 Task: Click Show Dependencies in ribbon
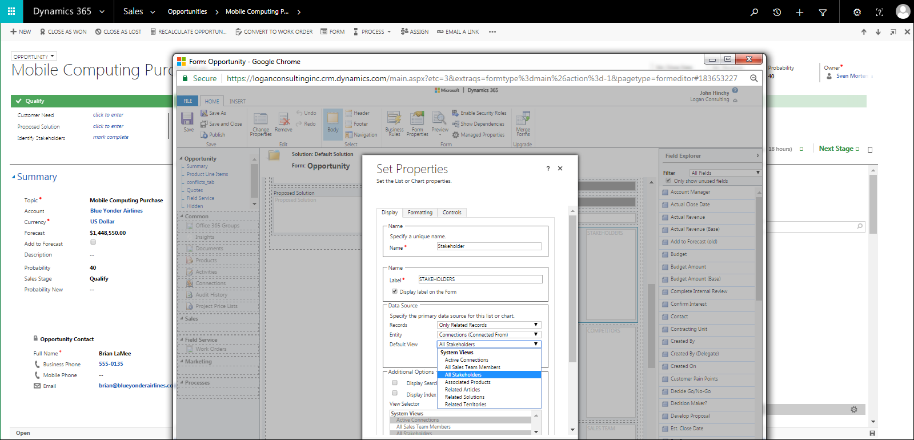(x=477, y=124)
